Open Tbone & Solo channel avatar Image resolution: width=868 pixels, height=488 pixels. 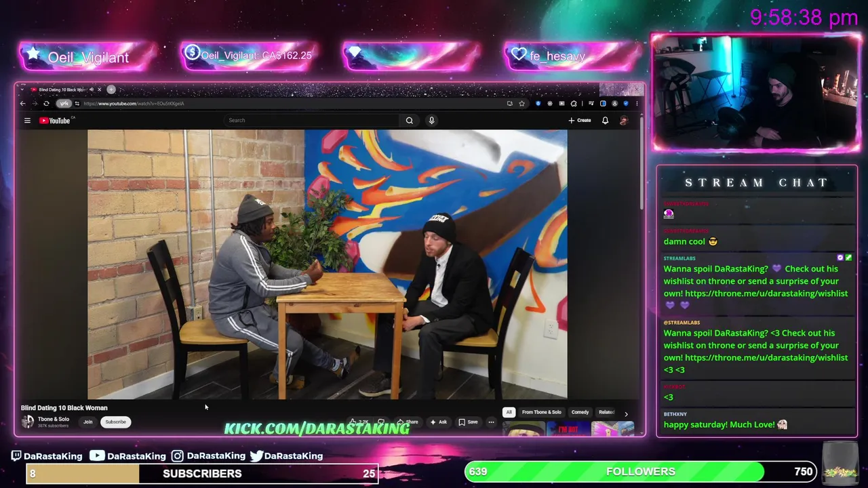28,422
